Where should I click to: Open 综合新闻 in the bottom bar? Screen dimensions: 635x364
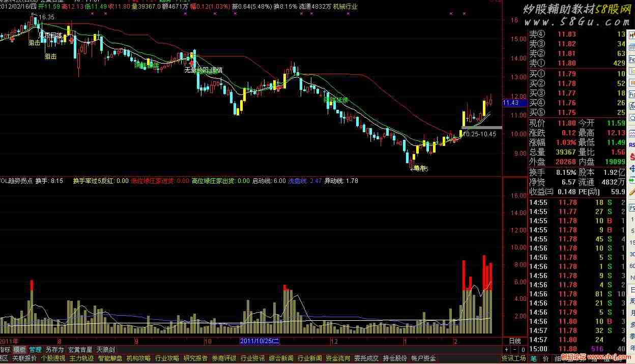(x=281, y=358)
